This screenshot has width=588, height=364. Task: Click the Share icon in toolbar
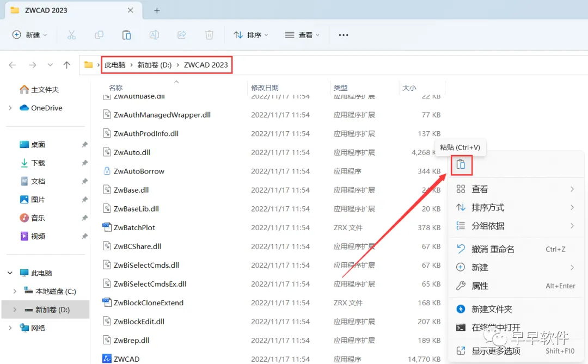[x=182, y=35]
